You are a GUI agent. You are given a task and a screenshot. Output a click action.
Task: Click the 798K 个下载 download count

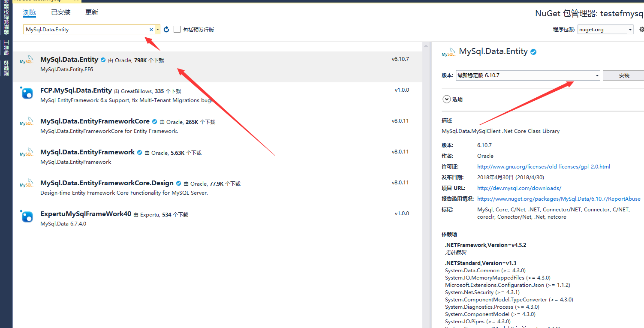click(x=149, y=60)
